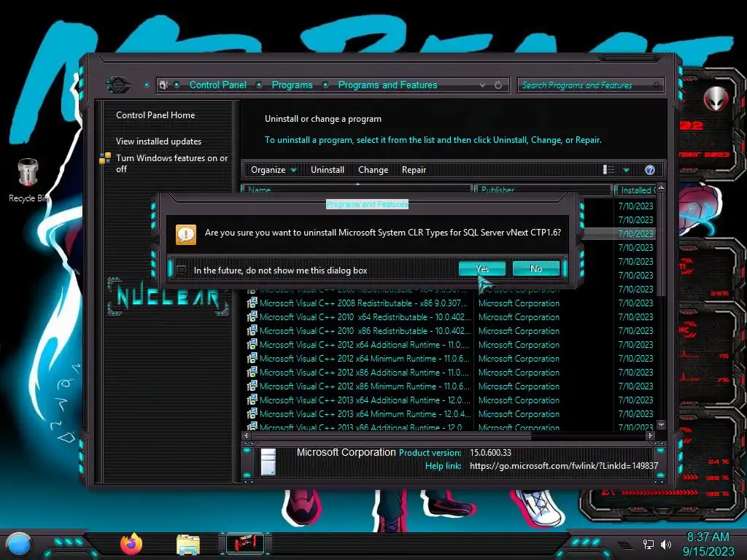Click Change in the toolbar
This screenshot has width=747, height=560.
point(373,170)
